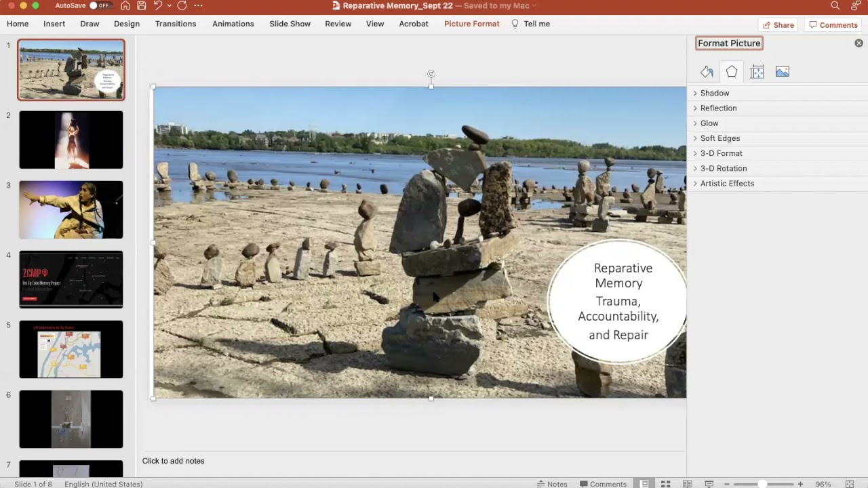Toggle the Notes pane from status bar
Screen dimensions: 868x488
(552, 484)
